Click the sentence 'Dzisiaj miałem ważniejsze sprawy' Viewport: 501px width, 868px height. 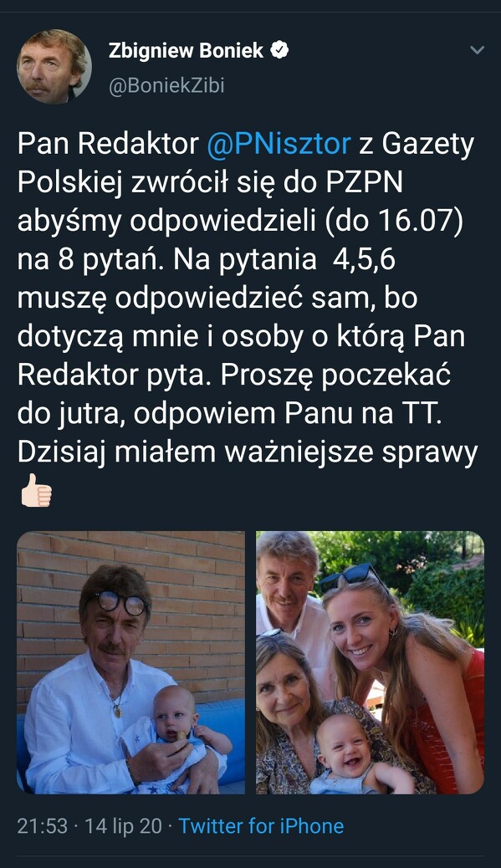pyautogui.click(x=248, y=452)
